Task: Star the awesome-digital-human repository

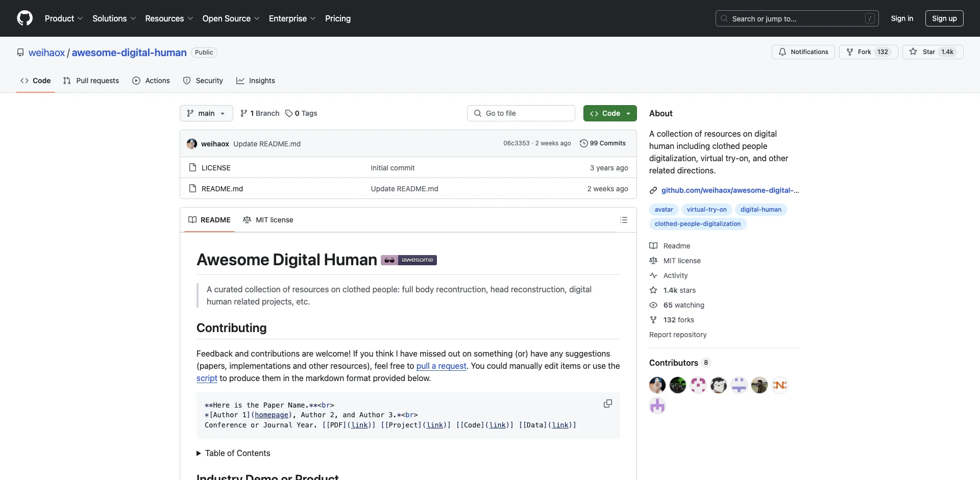Action: click(933, 52)
